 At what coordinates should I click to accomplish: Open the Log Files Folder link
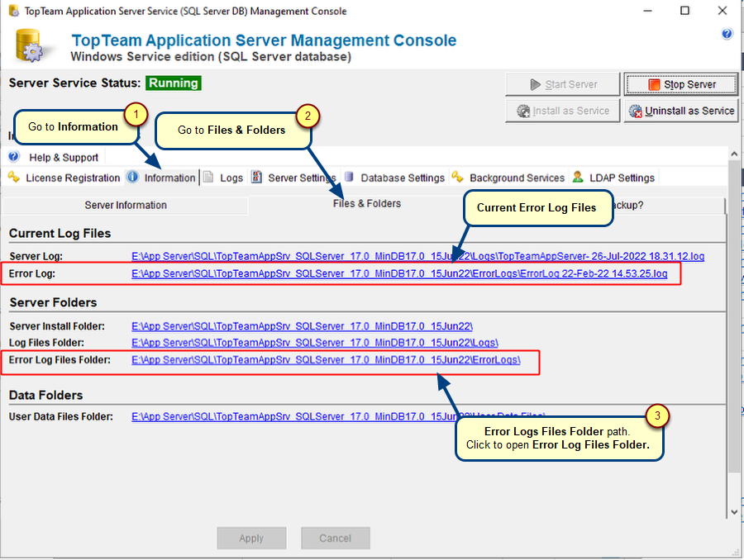[315, 342]
